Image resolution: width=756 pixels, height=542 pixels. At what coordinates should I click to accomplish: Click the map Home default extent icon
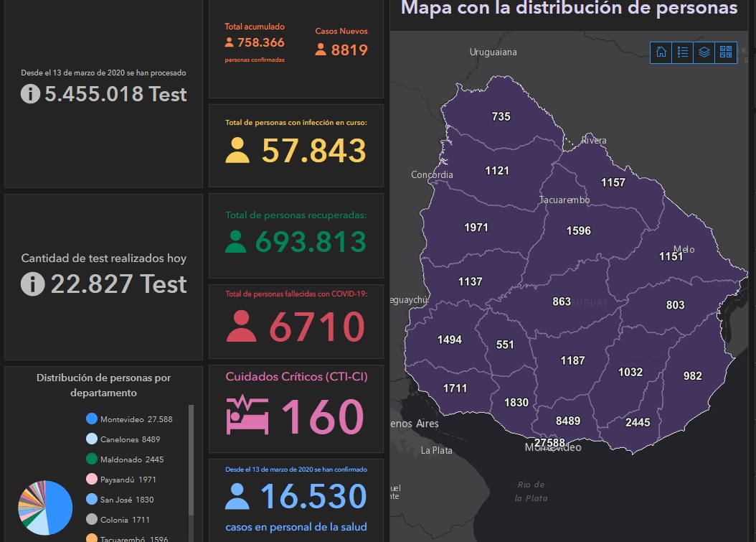[661, 52]
